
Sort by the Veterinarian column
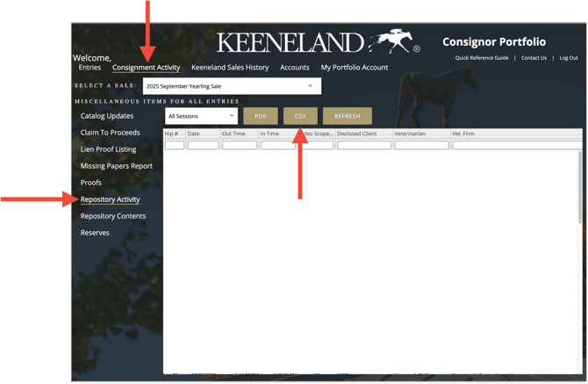point(421,134)
